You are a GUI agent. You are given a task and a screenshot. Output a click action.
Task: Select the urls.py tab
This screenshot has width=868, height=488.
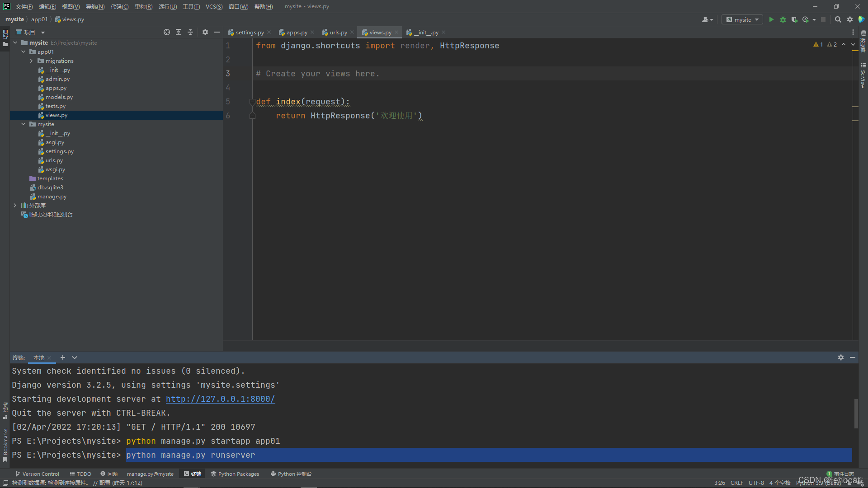[337, 32]
